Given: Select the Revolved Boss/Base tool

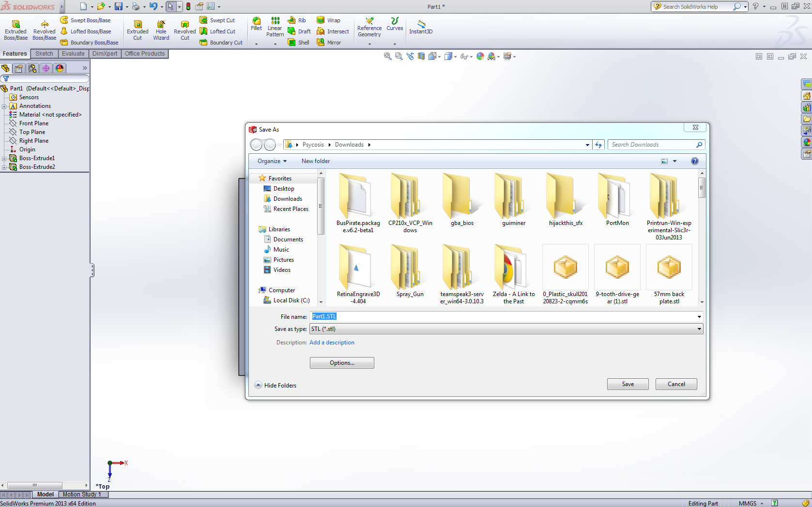Looking at the screenshot, I should point(45,30).
